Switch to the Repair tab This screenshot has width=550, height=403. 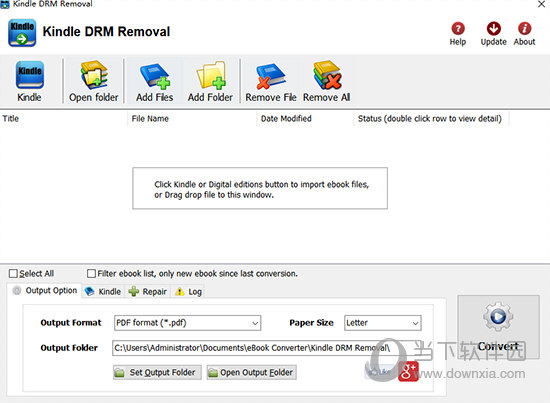[148, 291]
